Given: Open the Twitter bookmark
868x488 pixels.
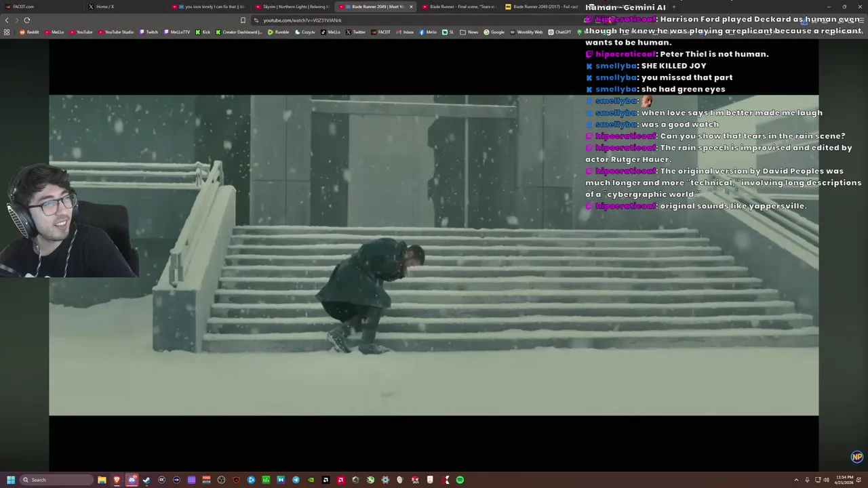Looking at the screenshot, I should pyautogui.click(x=356, y=32).
